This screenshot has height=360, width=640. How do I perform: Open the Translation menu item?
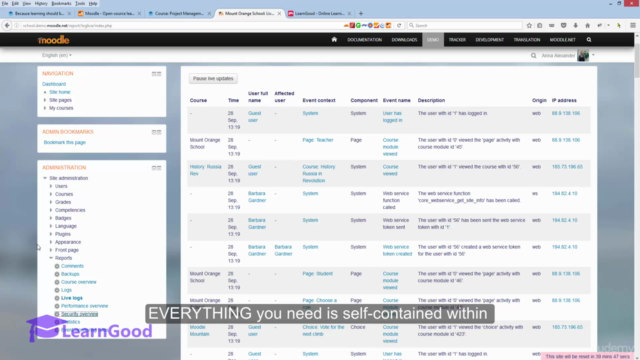tap(527, 40)
